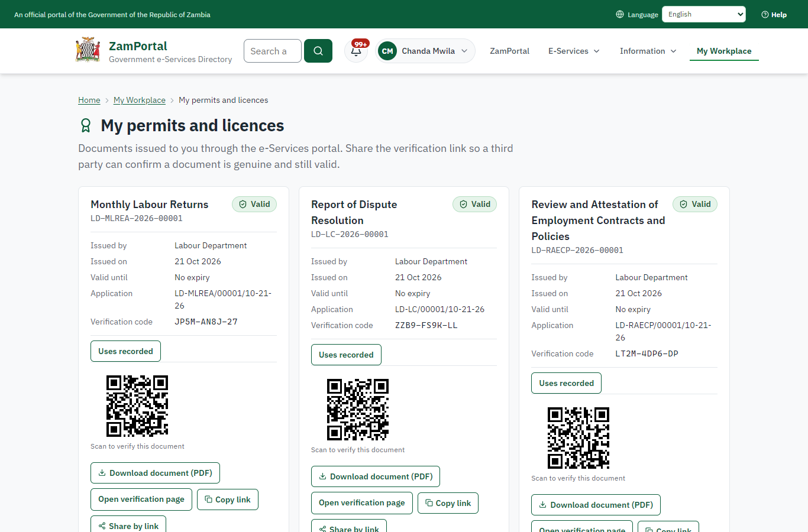The image size is (808, 532).
Task: Expand the E-Services menu
Action: (574, 51)
